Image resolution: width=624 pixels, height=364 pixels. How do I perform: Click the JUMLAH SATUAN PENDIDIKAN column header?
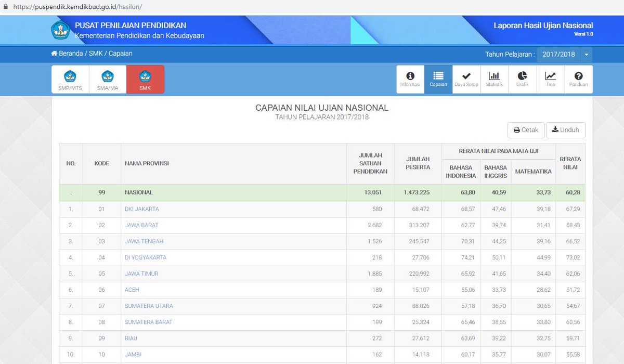pyautogui.click(x=370, y=163)
